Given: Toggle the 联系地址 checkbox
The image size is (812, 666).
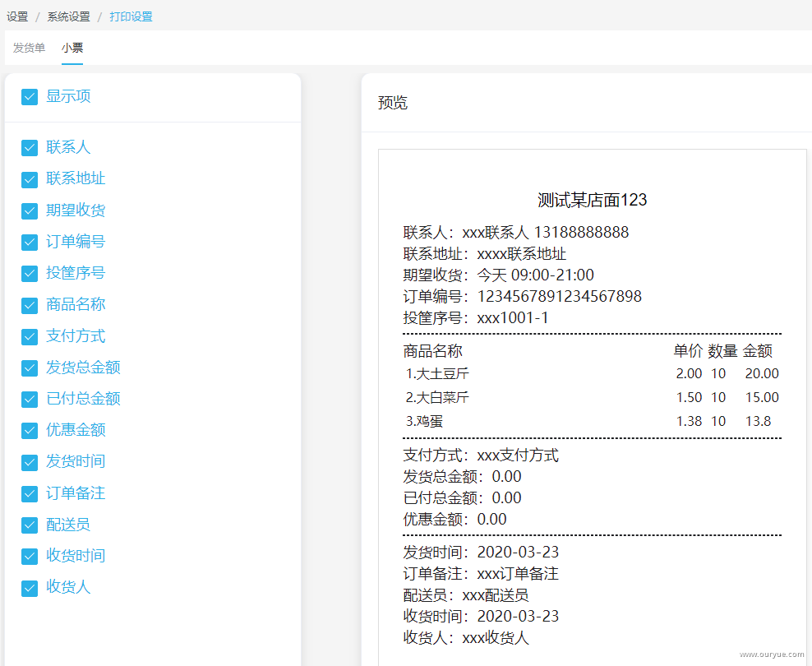Looking at the screenshot, I should click(x=30, y=179).
